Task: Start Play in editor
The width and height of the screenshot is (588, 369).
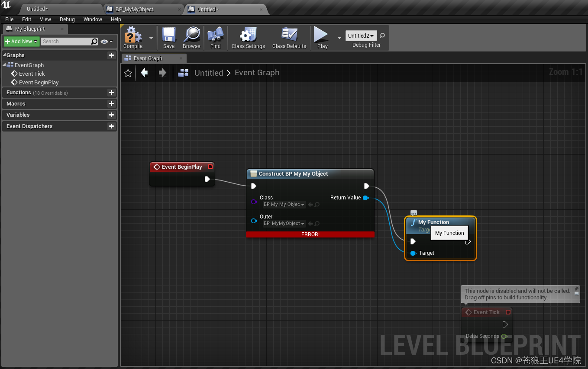Action: 322,38
